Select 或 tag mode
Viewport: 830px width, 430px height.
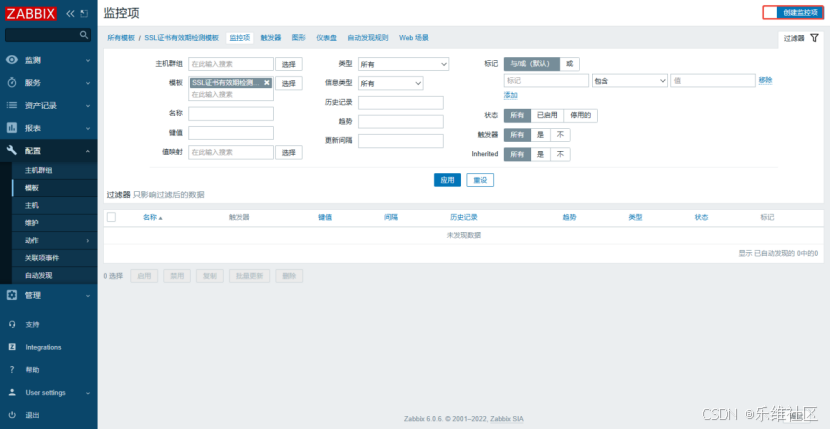click(570, 64)
